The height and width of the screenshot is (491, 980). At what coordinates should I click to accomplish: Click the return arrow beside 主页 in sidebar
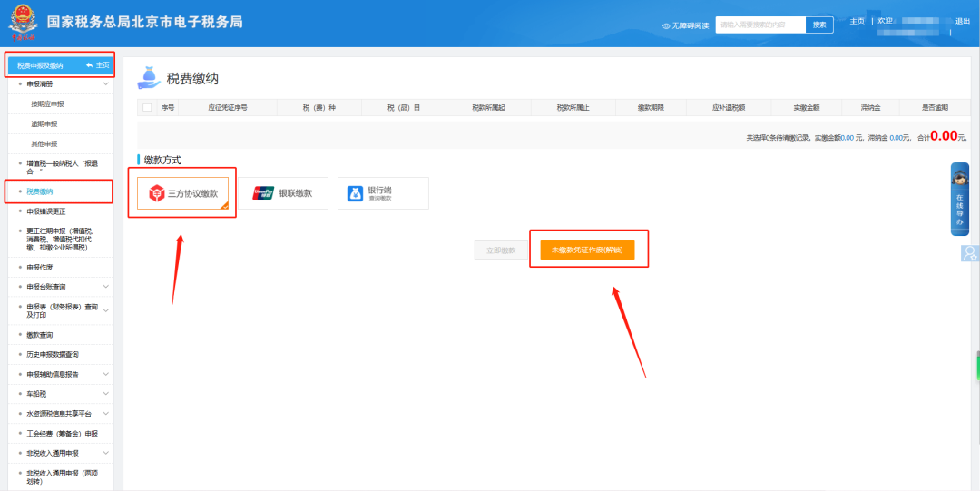point(89,65)
